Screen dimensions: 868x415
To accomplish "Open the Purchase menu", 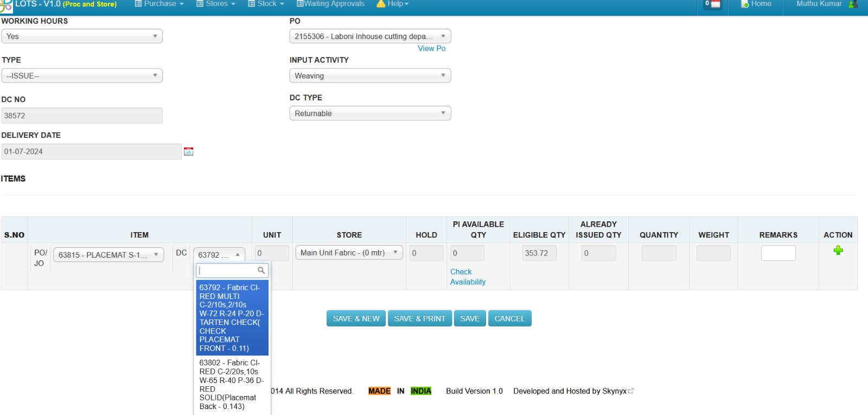I will pos(159,4).
